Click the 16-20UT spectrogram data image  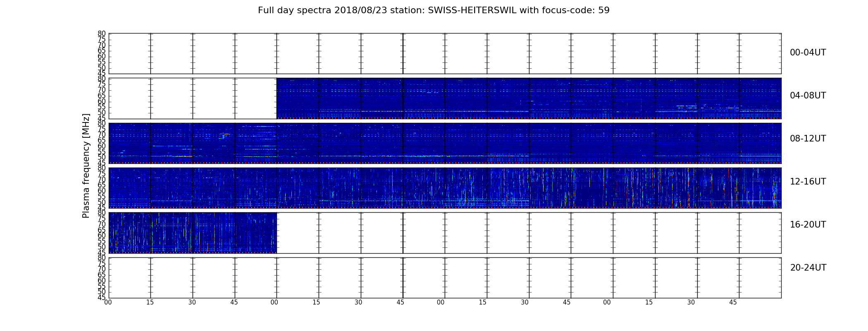click(x=193, y=233)
